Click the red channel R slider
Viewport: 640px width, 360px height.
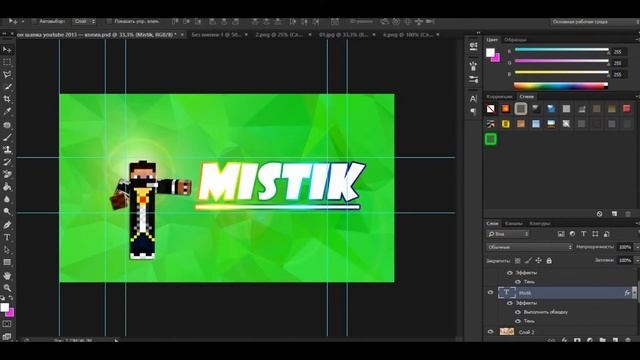click(561, 50)
